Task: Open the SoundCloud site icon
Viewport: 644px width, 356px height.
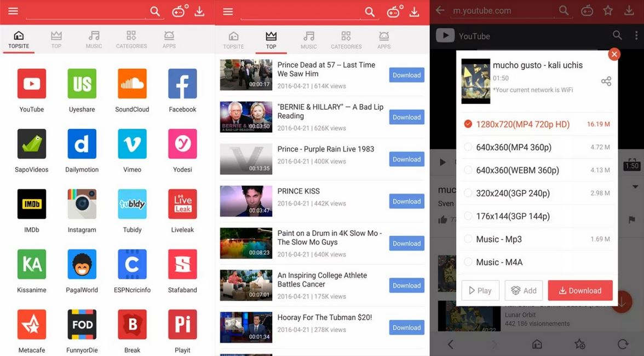Action: coord(133,84)
